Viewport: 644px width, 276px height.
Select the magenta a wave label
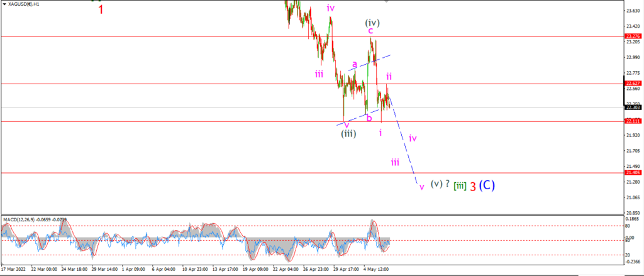tap(355, 63)
